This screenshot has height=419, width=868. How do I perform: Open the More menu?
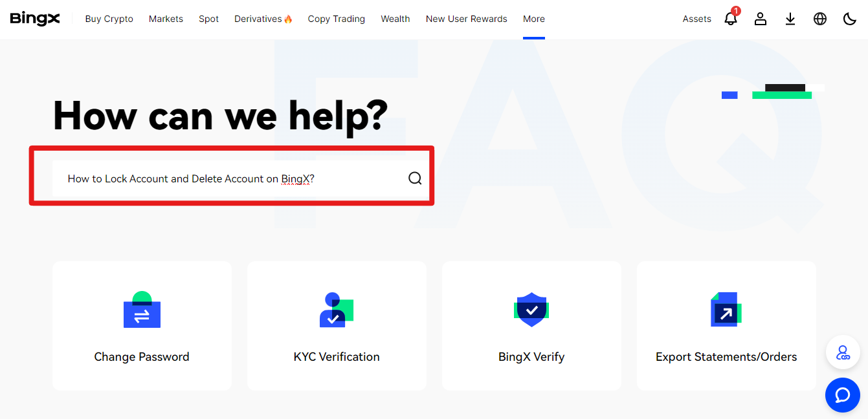(534, 19)
